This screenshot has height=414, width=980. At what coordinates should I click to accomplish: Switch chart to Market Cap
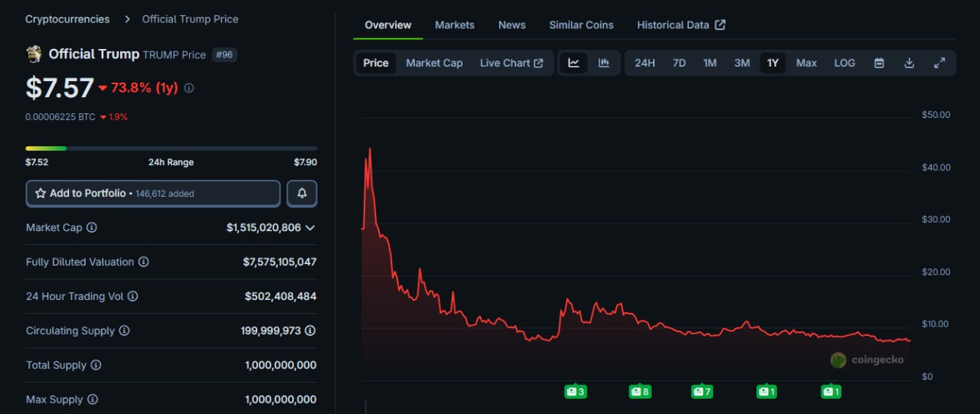434,63
